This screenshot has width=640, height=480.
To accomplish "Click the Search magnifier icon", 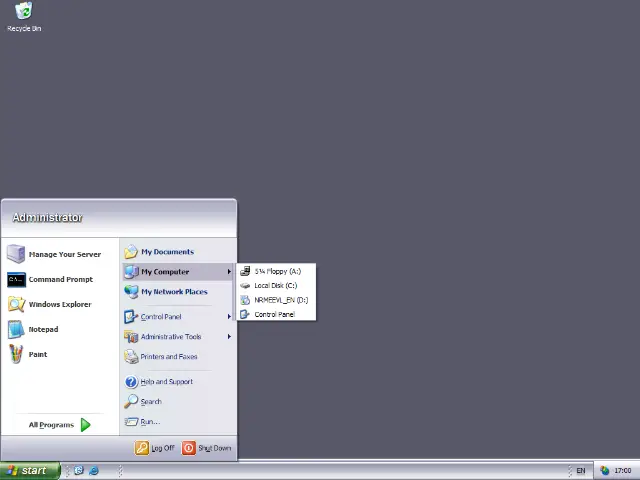I will (x=131, y=402).
